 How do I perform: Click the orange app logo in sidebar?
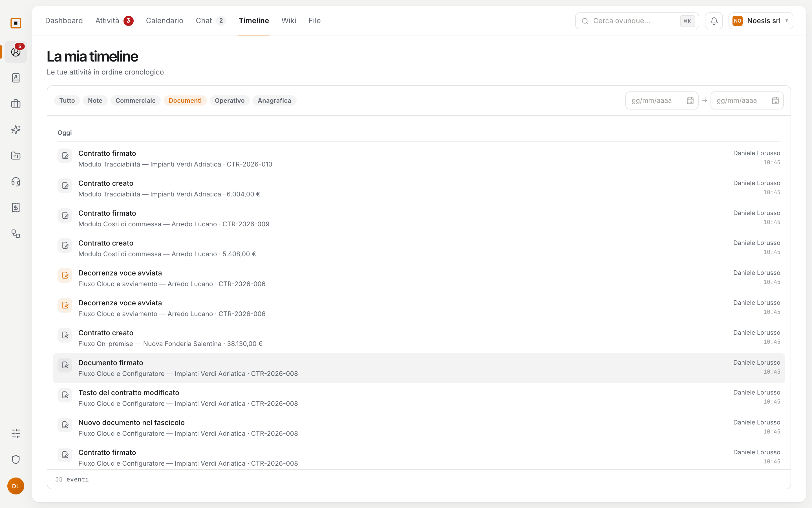coord(16,23)
